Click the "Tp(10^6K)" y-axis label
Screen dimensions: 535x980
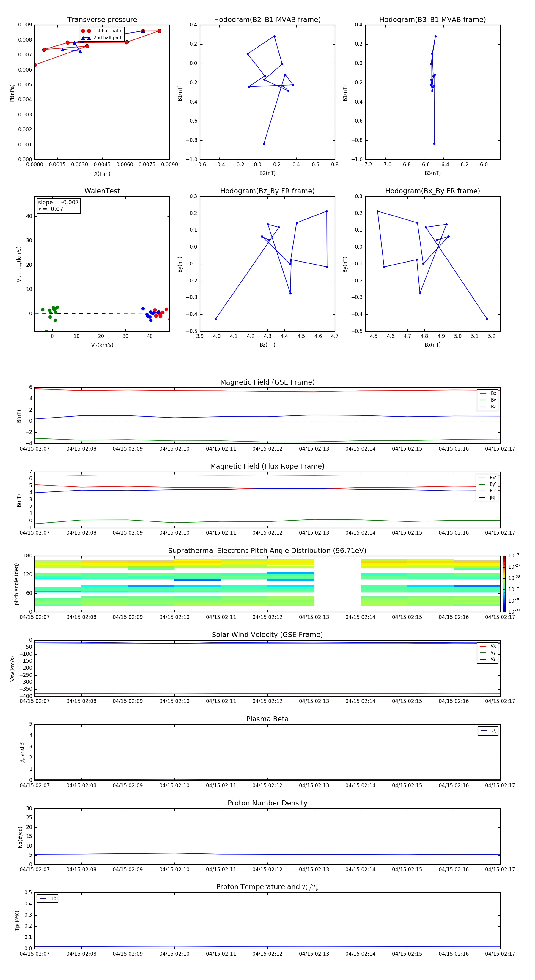pos(17,921)
